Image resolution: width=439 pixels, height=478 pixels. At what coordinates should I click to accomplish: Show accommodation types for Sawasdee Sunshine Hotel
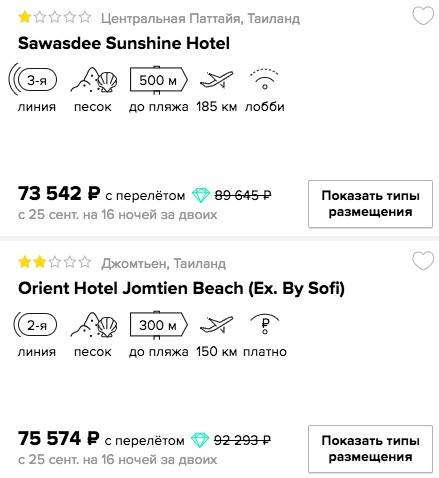(x=370, y=204)
